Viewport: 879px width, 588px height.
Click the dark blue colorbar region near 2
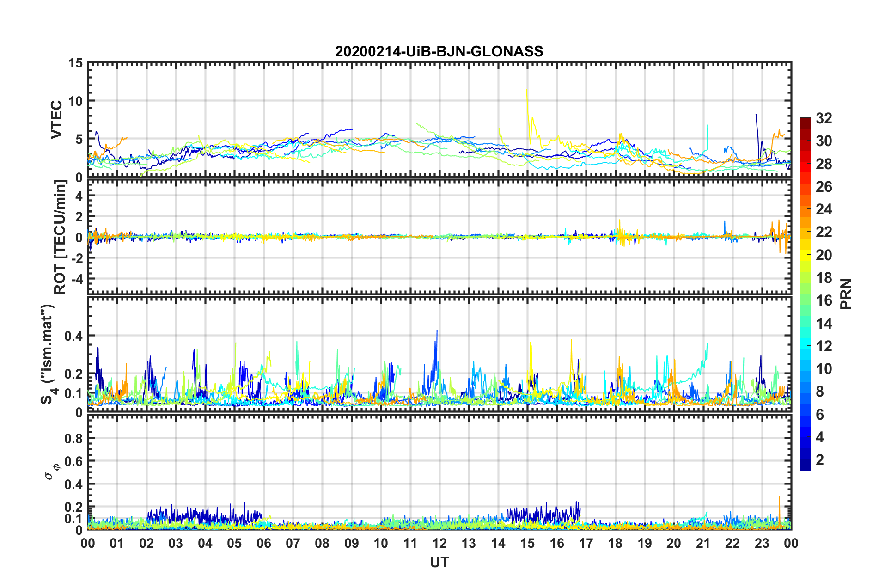point(805,460)
